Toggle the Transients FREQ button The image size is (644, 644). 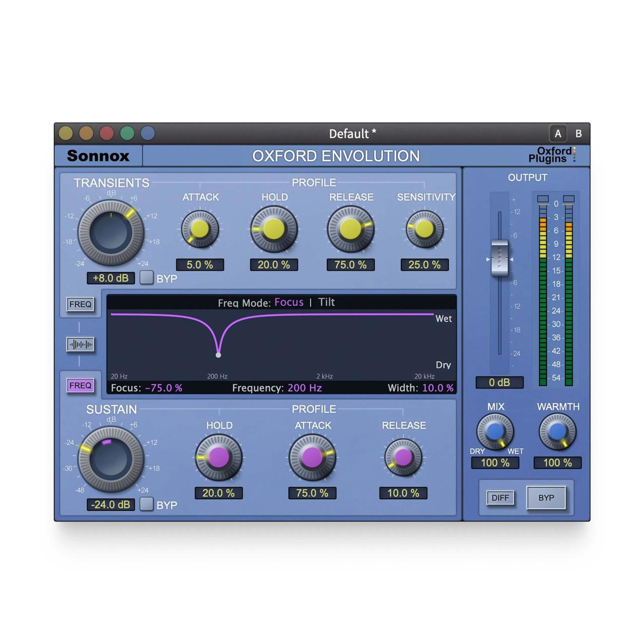click(80, 304)
